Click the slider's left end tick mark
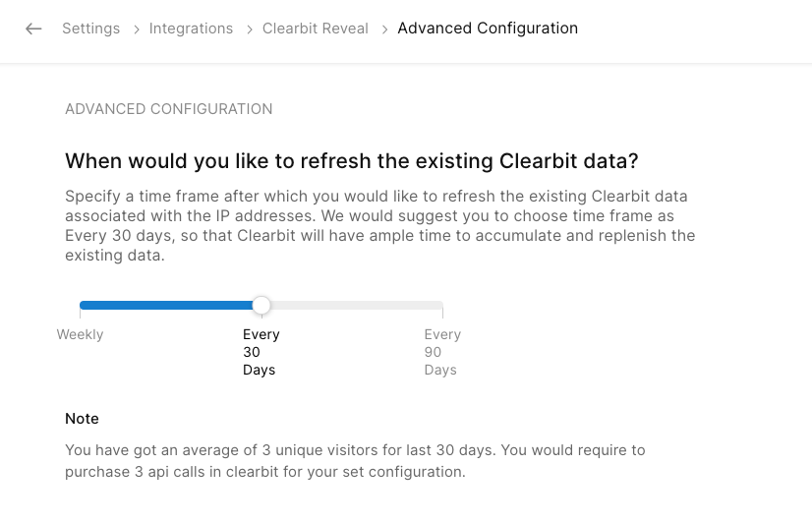The width and height of the screenshot is (812, 523). (x=81, y=314)
